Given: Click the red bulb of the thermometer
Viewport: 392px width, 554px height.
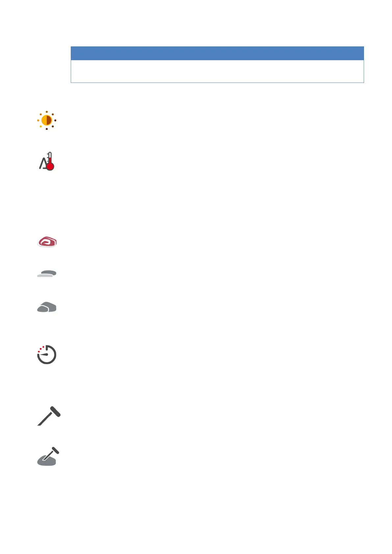Looking at the screenshot, I should [x=50, y=167].
